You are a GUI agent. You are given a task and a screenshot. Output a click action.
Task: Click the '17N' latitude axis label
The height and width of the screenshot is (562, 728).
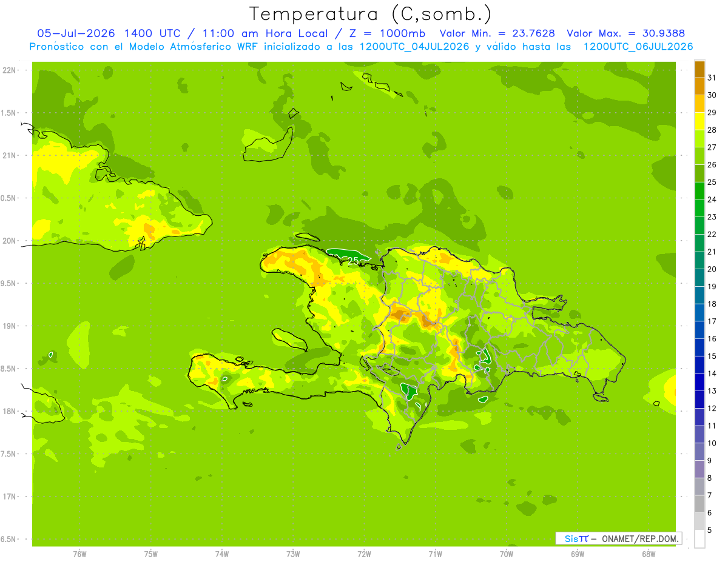[x=10, y=497]
